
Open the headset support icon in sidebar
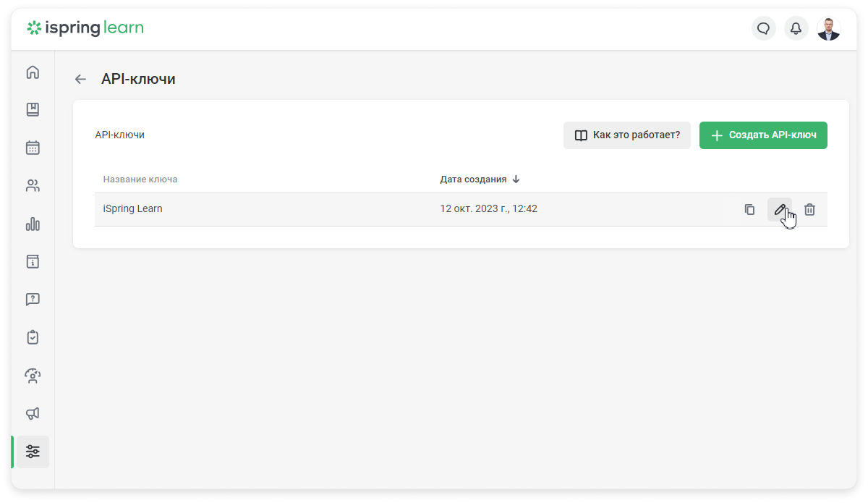(x=33, y=375)
